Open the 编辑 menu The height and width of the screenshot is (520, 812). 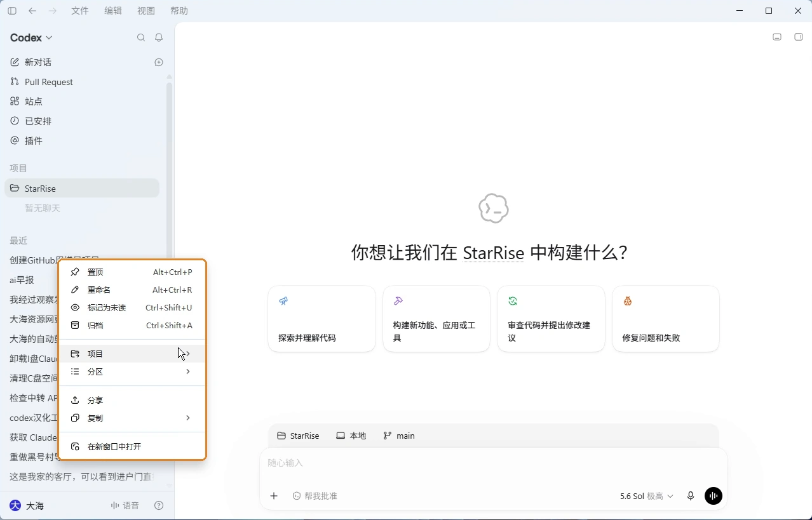[x=113, y=11]
